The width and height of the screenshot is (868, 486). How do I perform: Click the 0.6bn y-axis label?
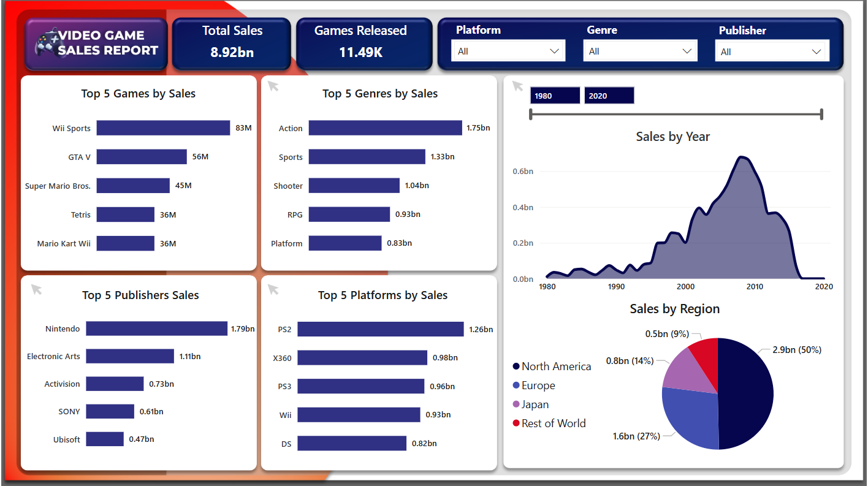coord(523,172)
